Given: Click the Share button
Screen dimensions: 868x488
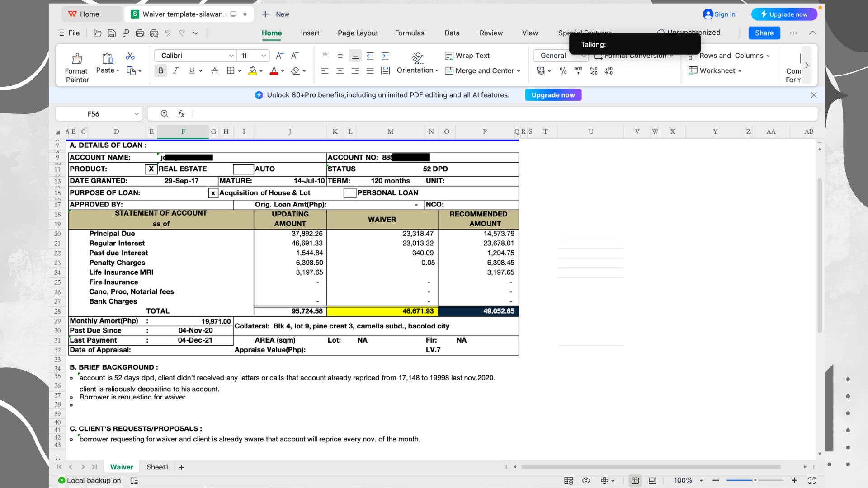Looking at the screenshot, I should coord(764,33).
